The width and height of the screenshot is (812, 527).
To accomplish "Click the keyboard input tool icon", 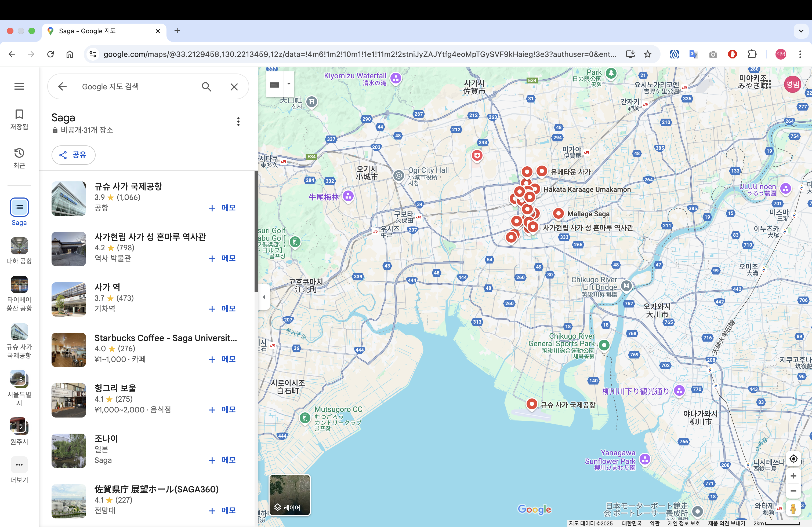I will [x=275, y=84].
